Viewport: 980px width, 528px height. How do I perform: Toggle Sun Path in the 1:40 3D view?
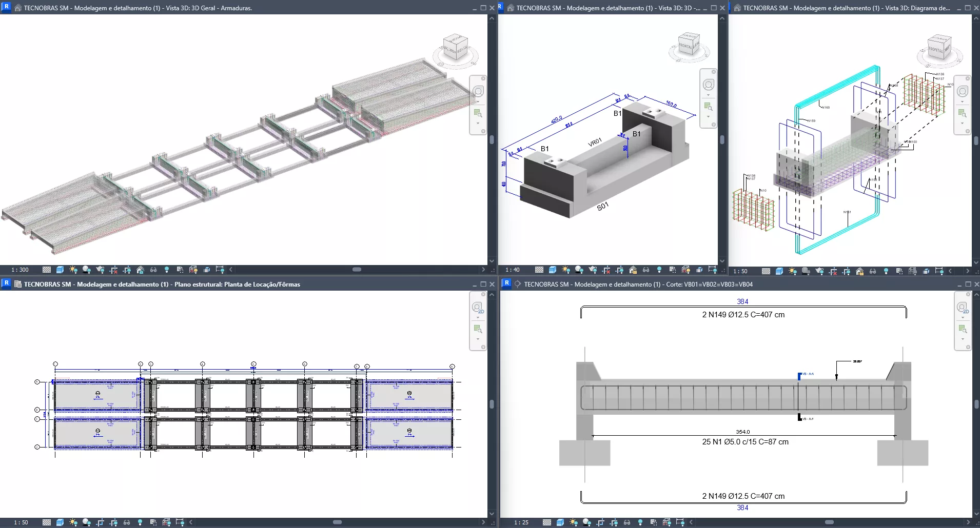click(x=566, y=270)
